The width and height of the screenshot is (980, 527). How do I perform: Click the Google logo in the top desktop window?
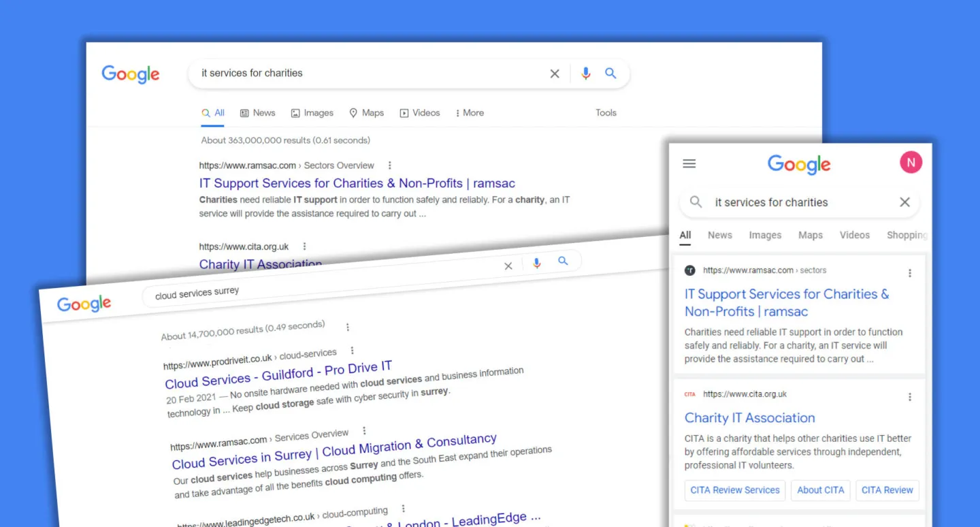(x=131, y=74)
